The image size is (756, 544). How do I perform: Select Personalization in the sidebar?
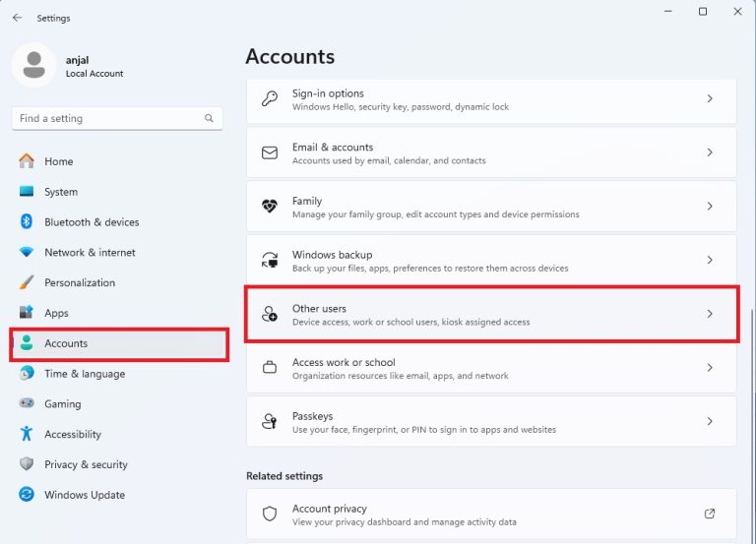click(x=80, y=282)
